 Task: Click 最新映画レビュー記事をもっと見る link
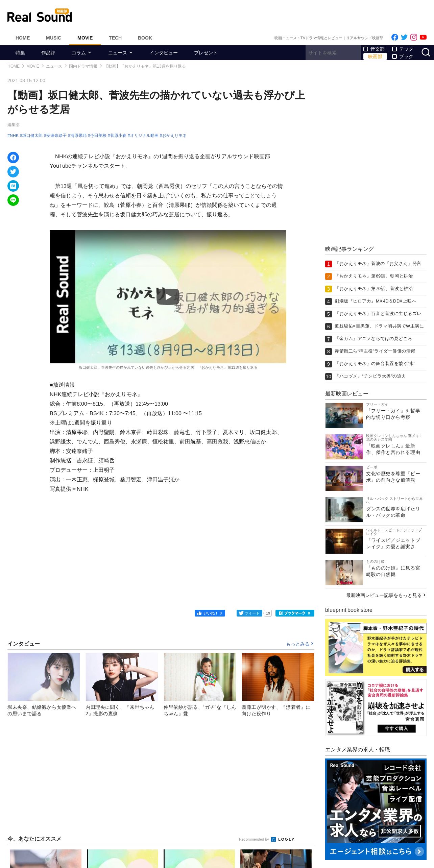click(386, 595)
